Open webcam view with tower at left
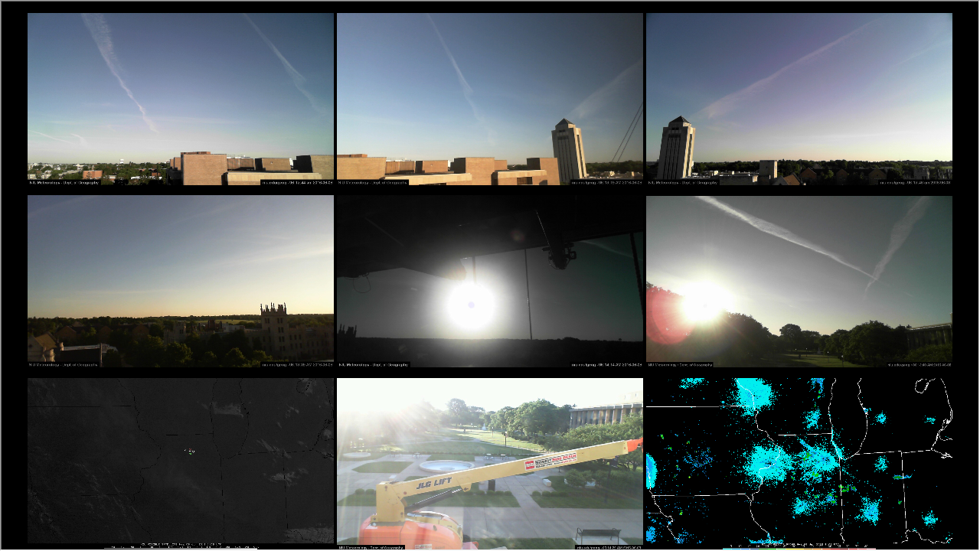Image resolution: width=980 pixels, height=551 pixels. 799,99
